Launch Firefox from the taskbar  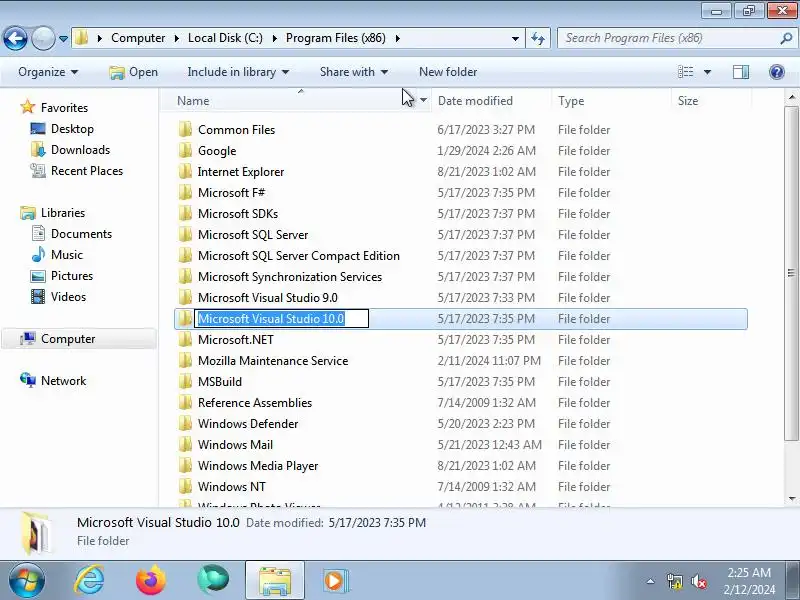(x=151, y=580)
